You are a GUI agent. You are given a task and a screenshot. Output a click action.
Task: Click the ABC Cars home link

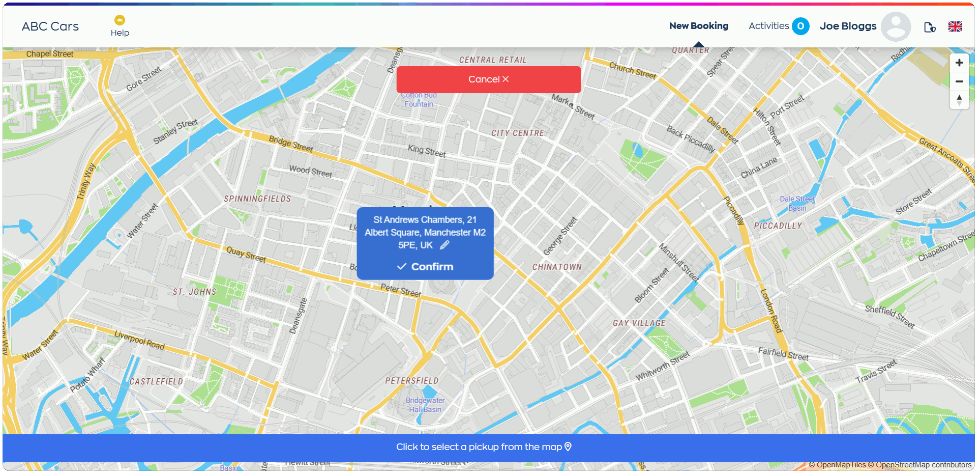tap(49, 26)
